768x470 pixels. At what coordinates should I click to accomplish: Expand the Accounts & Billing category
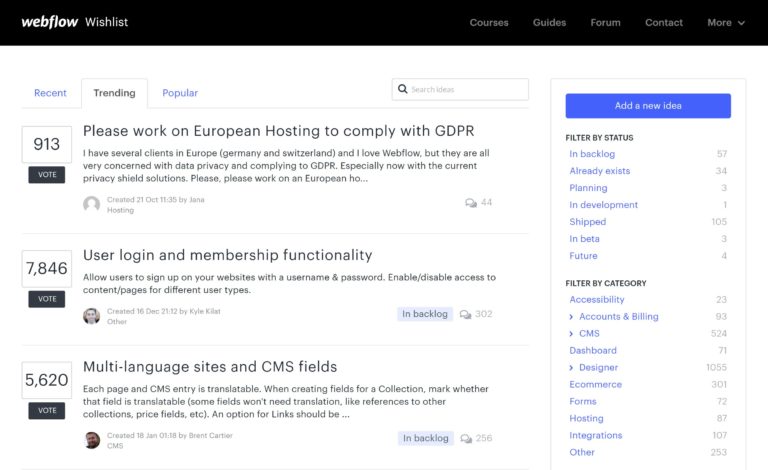click(x=571, y=317)
